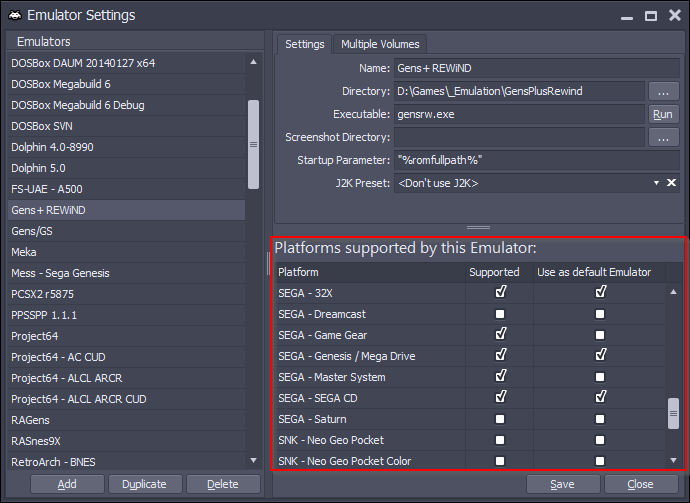The width and height of the screenshot is (690, 503).
Task: Grab the Platforms list scrollbar thumb
Action: (673, 413)
